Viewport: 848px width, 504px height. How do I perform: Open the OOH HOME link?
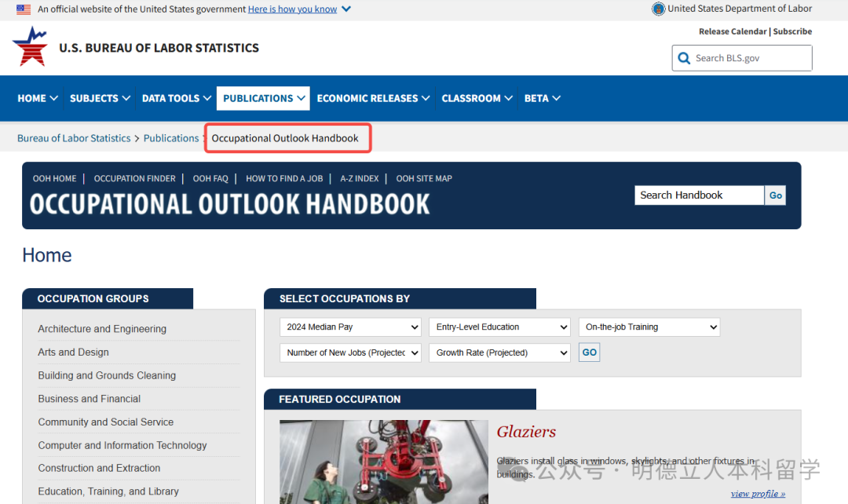[x=55, y=178]
